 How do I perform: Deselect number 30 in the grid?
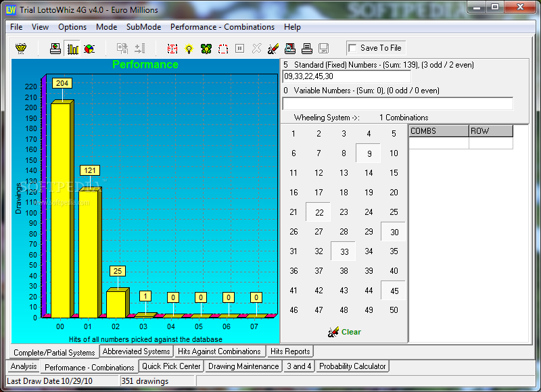pos(394,232)
